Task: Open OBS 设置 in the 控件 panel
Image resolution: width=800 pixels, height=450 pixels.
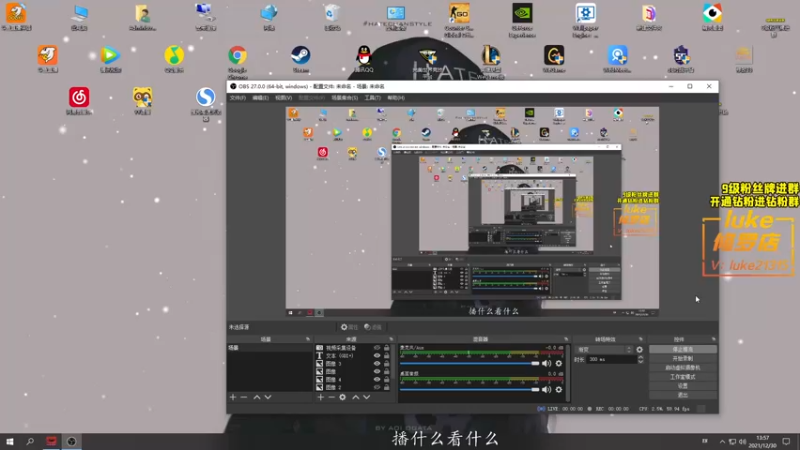Action: pos(683,386)
